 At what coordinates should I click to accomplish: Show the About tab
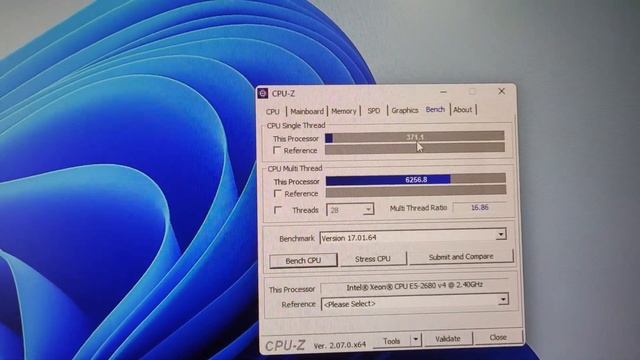pyautogui.click(x=462, y=109)
